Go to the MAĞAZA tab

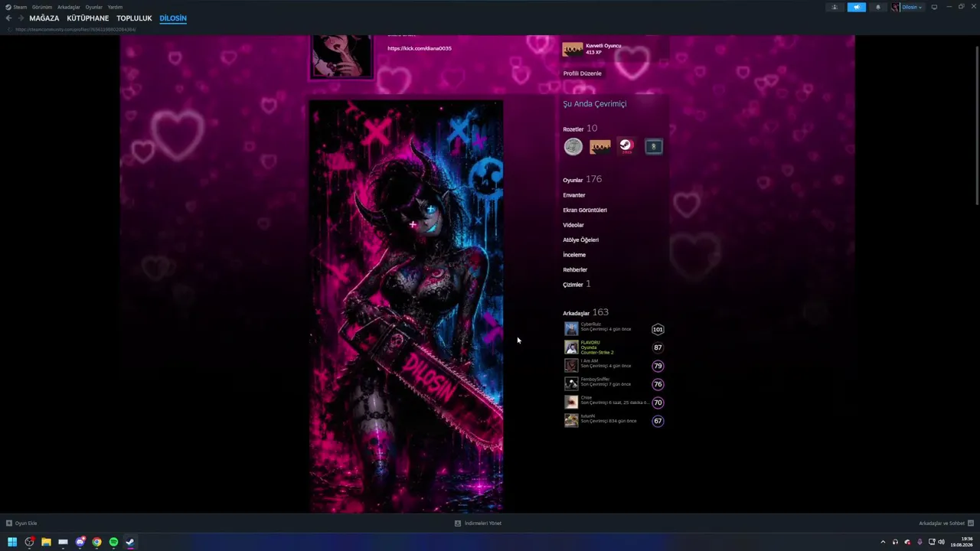pyautogui.click(x=44, y=18)
